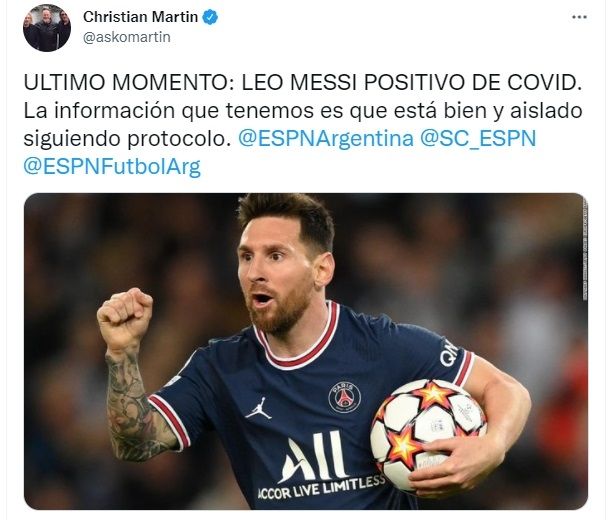The image size is (613, 520).
Task: Follow the @ESPNArgentina mention
Action: coord(326,139)
